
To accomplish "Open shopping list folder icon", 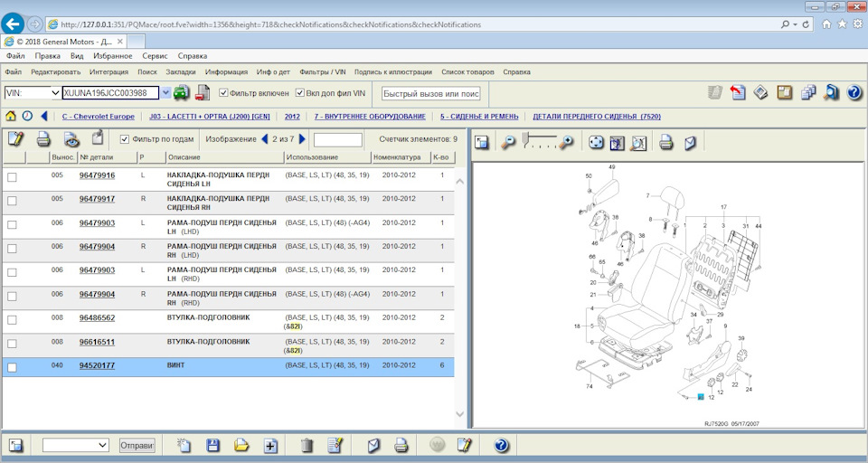I will [241, 445].
